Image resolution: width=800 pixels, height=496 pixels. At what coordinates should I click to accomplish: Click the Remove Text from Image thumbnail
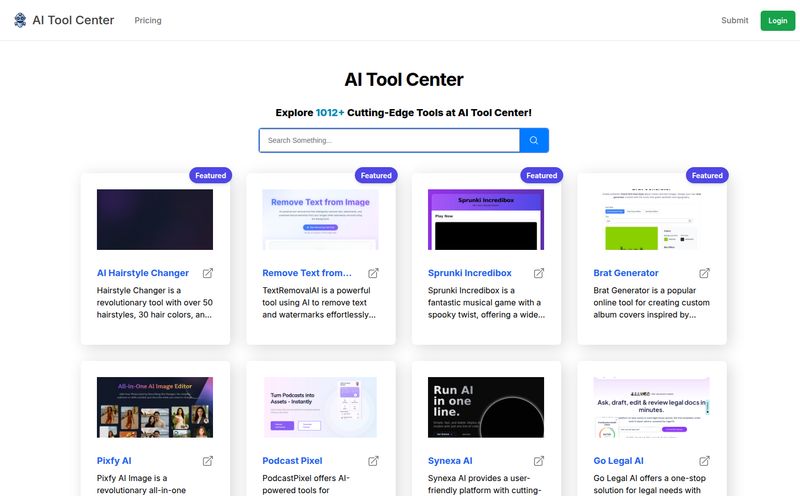coord(320,219)
